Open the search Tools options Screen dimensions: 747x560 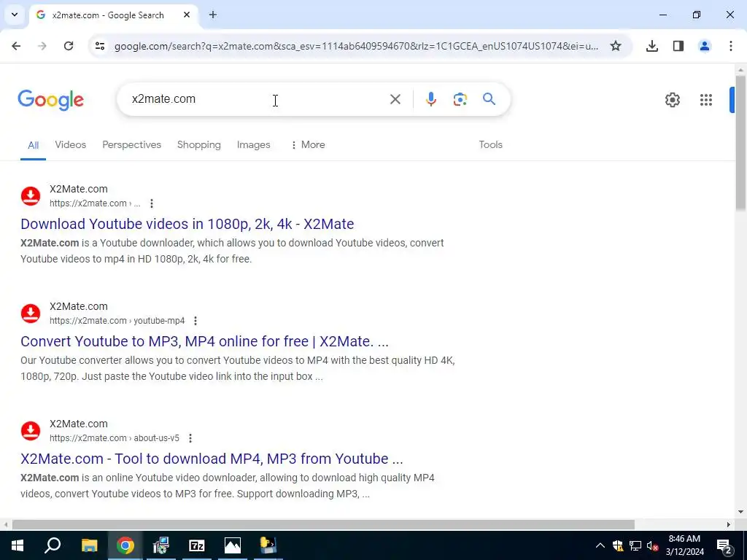pyautogui.click(x=491, y=145)
